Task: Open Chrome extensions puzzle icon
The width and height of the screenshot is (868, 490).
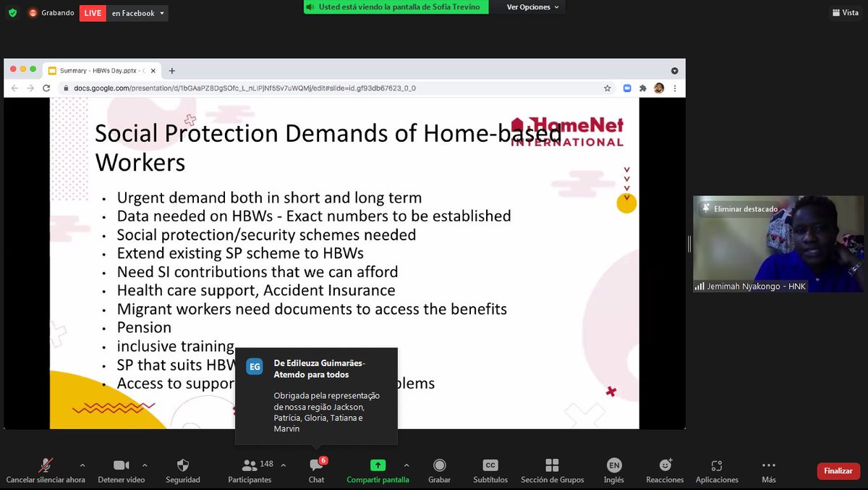Action: point(643,88)
